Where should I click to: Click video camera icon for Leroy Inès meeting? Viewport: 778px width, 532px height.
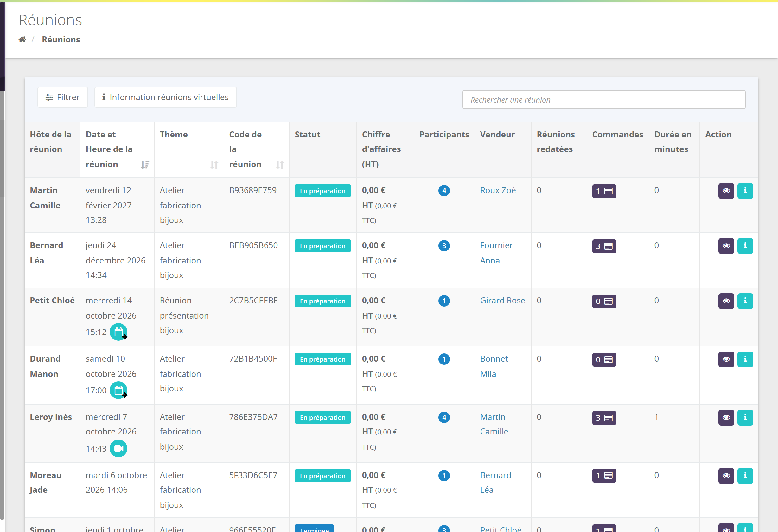pyautogui.click(x=118, y=448)
